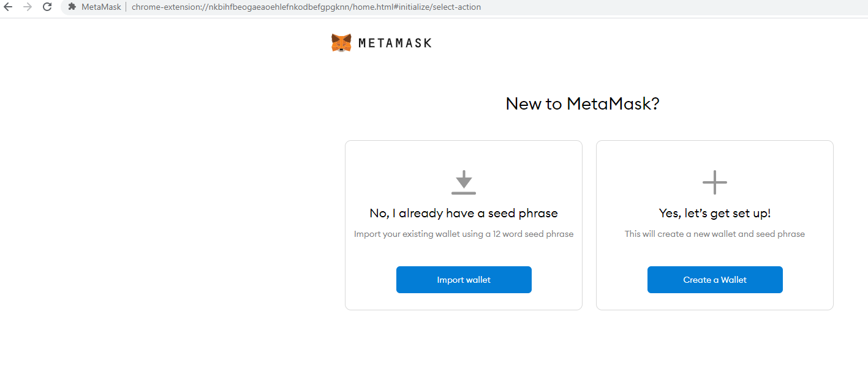Click the browser back arrow
868x385 pixels.
[x=8, y=7]
